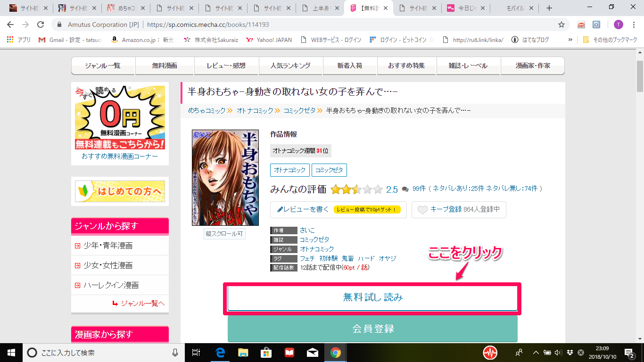Screen dimensions: 644x362
Task: Open the Mail app from the taskbar
Action: (x=312, y=353)
